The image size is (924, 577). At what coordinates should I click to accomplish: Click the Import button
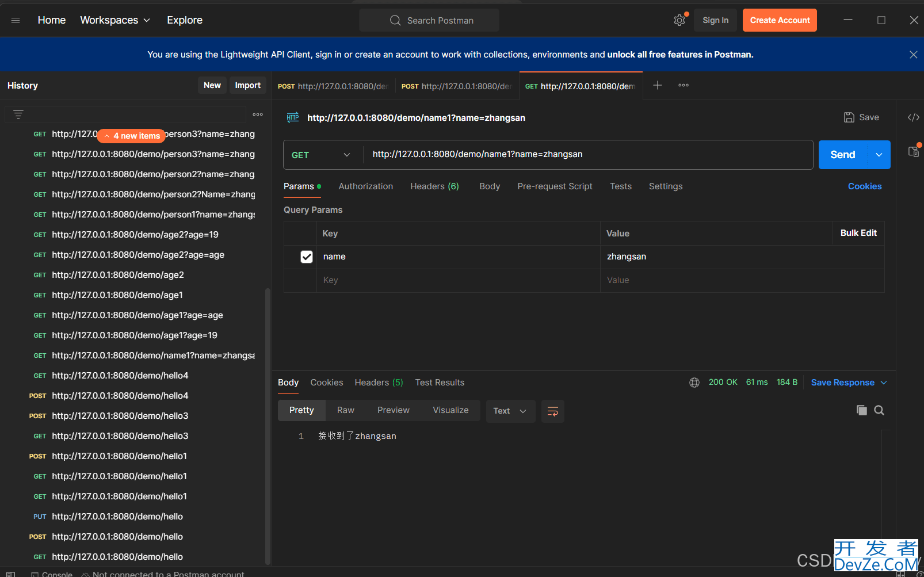248,85
